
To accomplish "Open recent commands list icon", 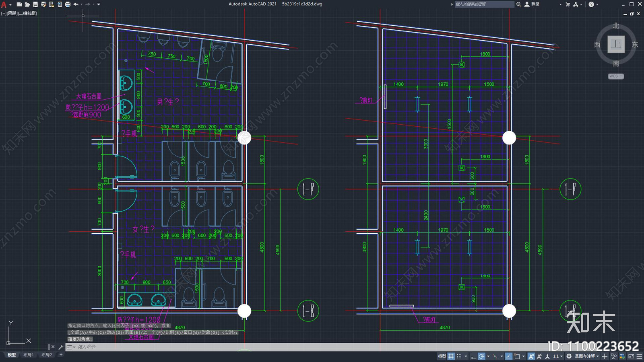I will [70, 347].
